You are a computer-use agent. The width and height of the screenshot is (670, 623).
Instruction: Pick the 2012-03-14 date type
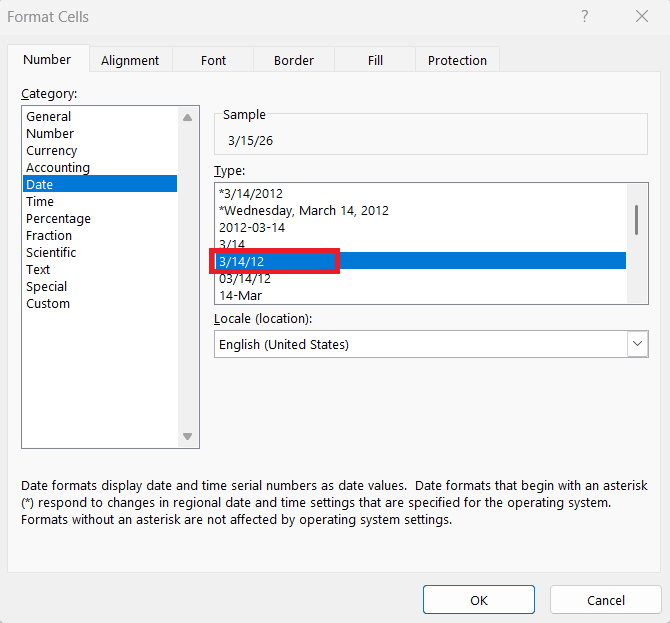tap(251, 227)
